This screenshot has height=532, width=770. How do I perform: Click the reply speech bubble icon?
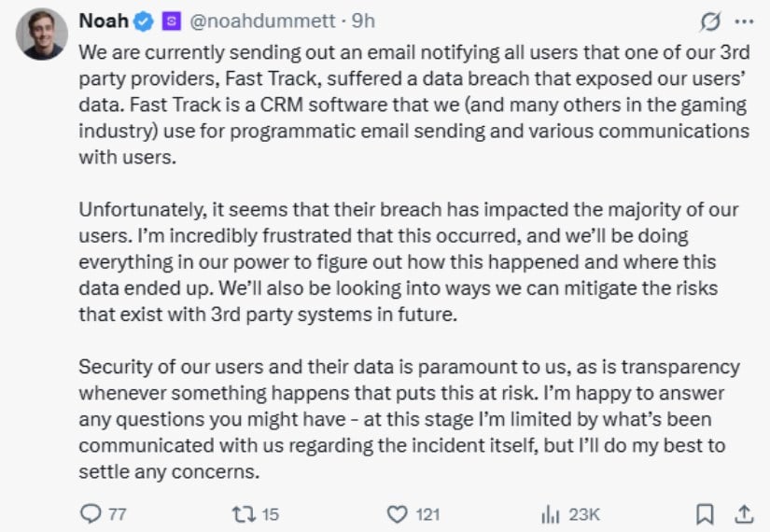(91, 513)
